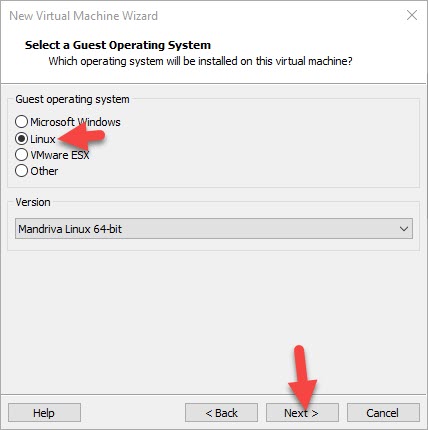Click the Other option text label
This screenshot has height=430, width=428.
[44, 171]
